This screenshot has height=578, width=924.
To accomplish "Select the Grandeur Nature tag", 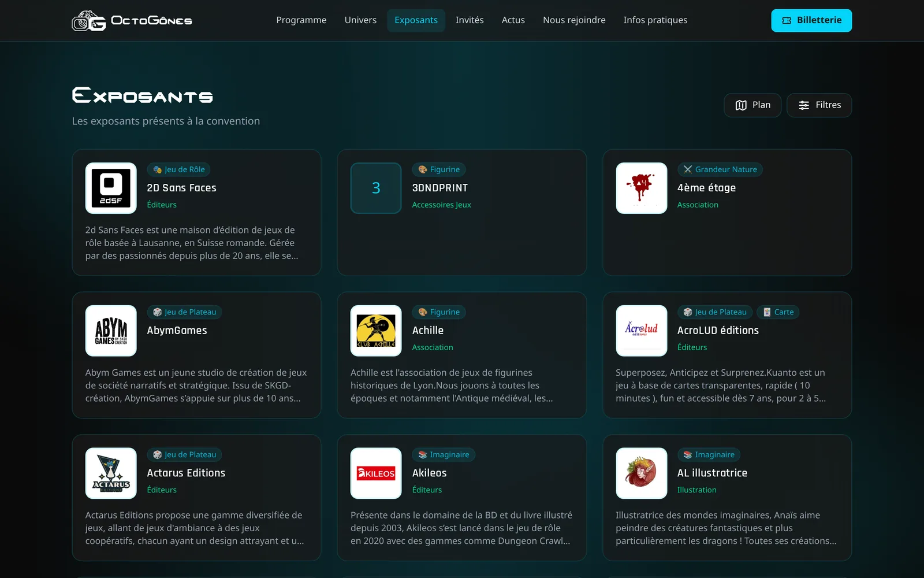I will [x=720, y=169].
